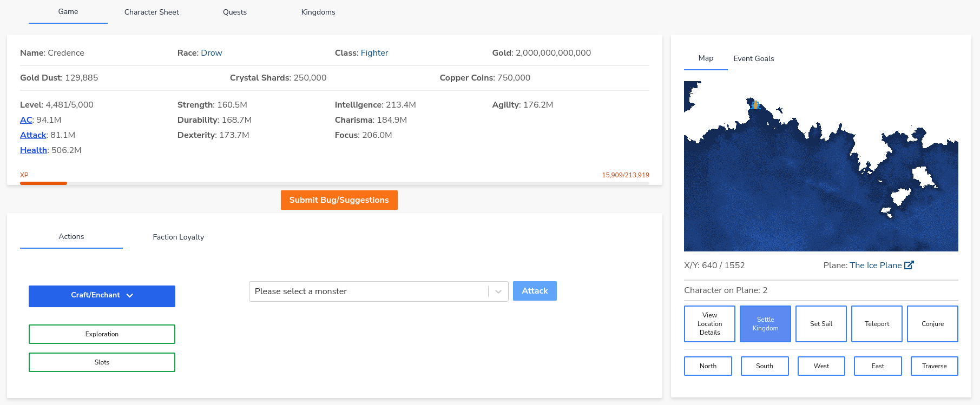Click the external link icon beside The Ice Plane
Image resolution: width=980 pixels, height=405 pixels.
coord(909,265)
